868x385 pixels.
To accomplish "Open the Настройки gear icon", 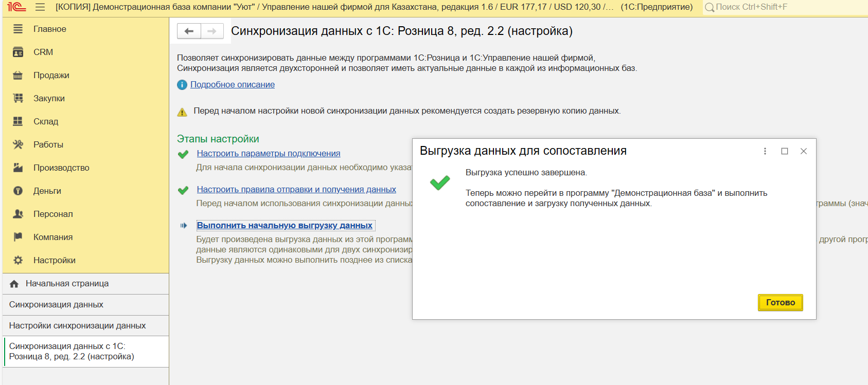I will (x=18, y=260).
